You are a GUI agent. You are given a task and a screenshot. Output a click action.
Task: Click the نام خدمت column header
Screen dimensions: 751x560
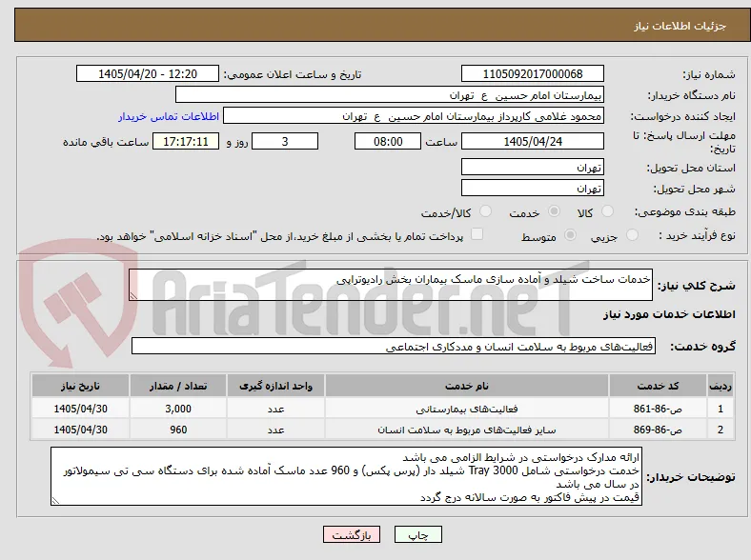tap(467, 386)
